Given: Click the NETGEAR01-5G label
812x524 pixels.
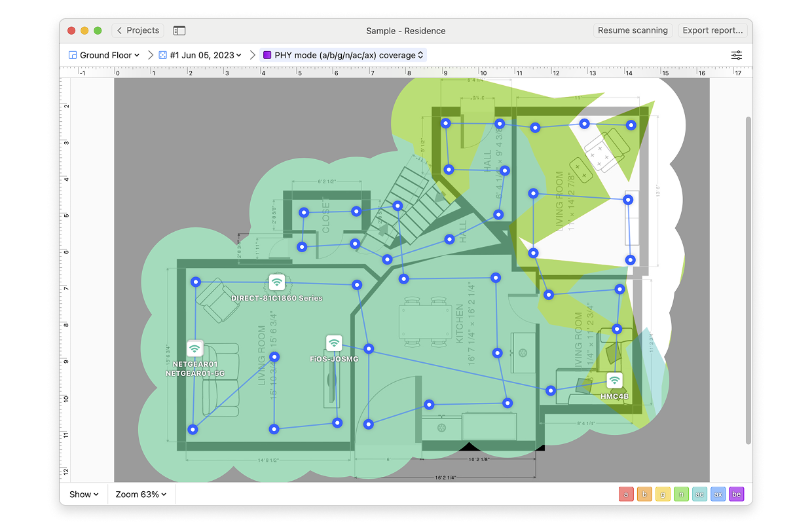Looking at the screenshot, I should [x=195, y=373].
